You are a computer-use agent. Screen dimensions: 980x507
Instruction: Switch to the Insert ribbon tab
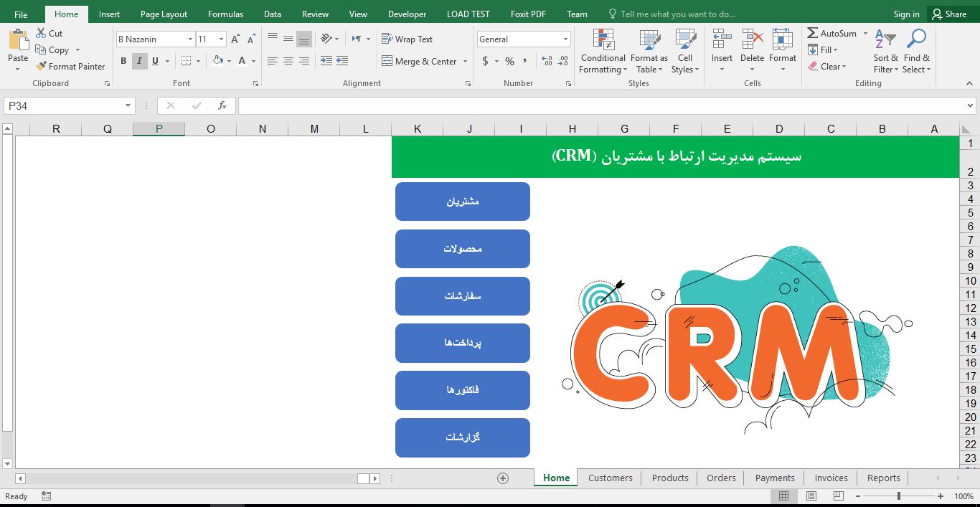(x=109, y=14)
